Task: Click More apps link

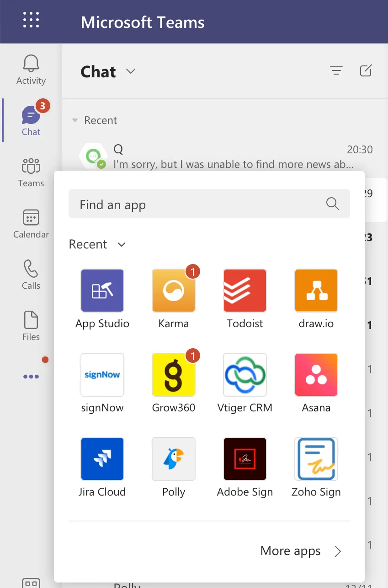Action: [x=301, y=551]
